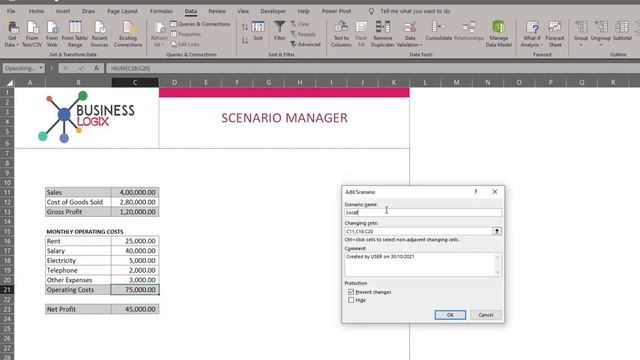Image resolution: width=640 pixels, height=360 pixels.
Task: Import data From Text/CSV
Action: pyautogui.click(x=32, y=34)
